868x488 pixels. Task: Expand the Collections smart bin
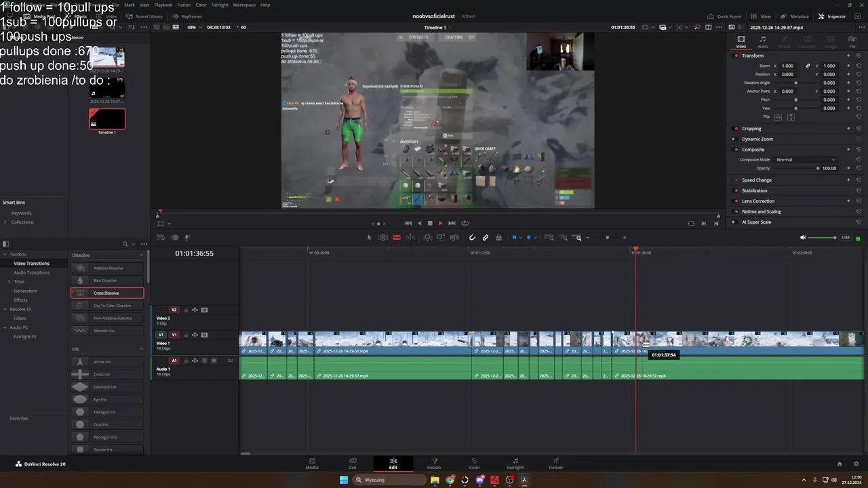point(5,222)
